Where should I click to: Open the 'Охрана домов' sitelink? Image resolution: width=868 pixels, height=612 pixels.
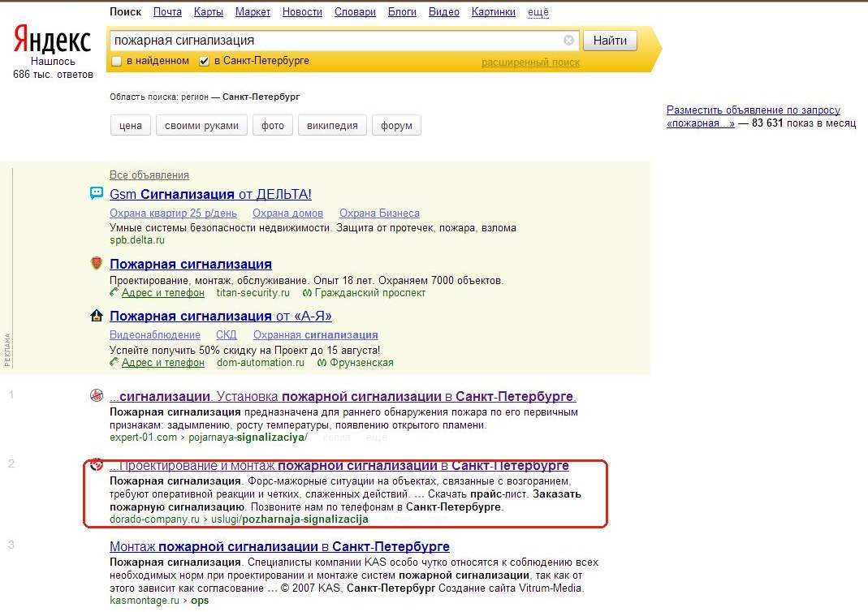click(288, 213)
